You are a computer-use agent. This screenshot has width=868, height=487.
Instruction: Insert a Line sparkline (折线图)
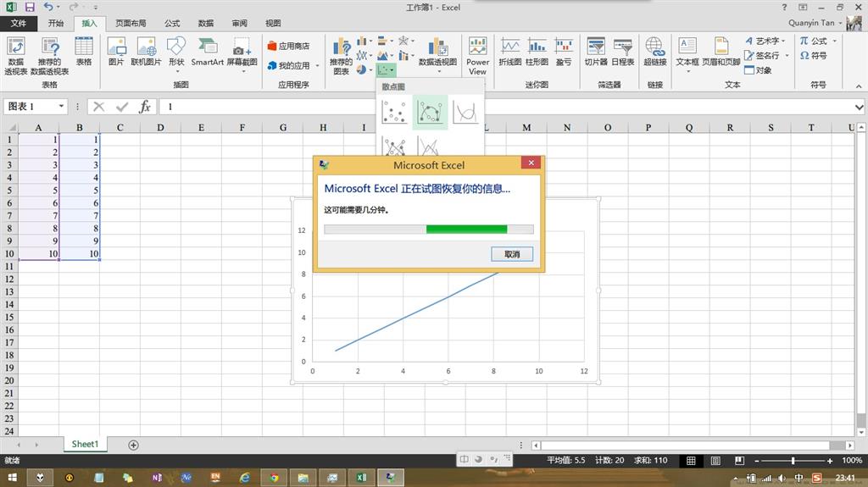point(509,52)
